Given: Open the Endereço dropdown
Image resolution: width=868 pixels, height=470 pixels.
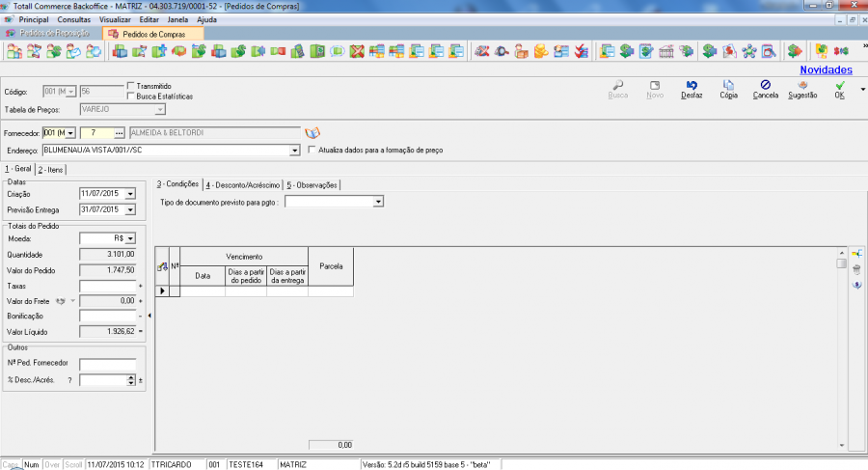Looking at the screenshot, I should 294,151.
